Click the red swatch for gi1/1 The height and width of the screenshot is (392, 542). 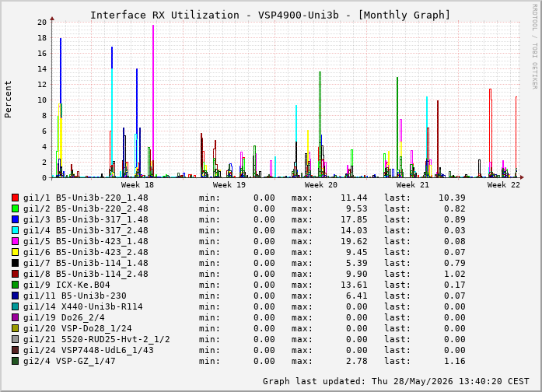pos(15,198)
